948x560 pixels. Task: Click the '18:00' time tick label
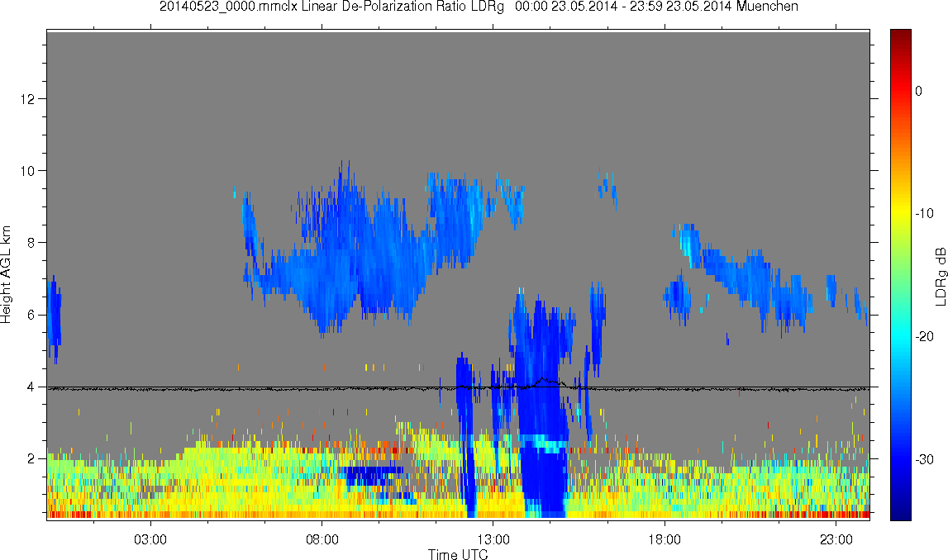[x=665, y=539]
